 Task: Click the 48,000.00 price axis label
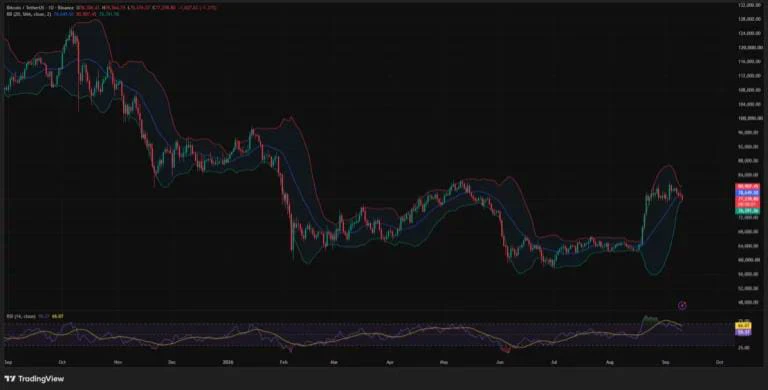(749, 302)
